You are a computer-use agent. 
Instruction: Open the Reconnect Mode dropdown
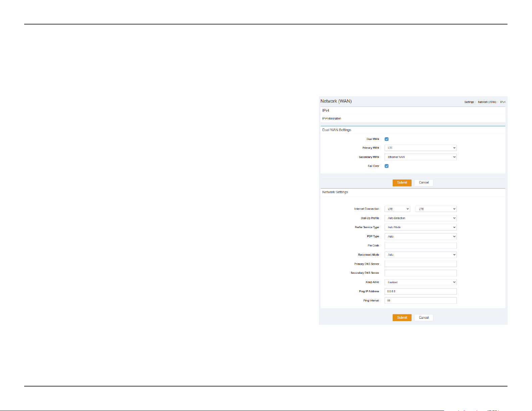coord(421,255)
